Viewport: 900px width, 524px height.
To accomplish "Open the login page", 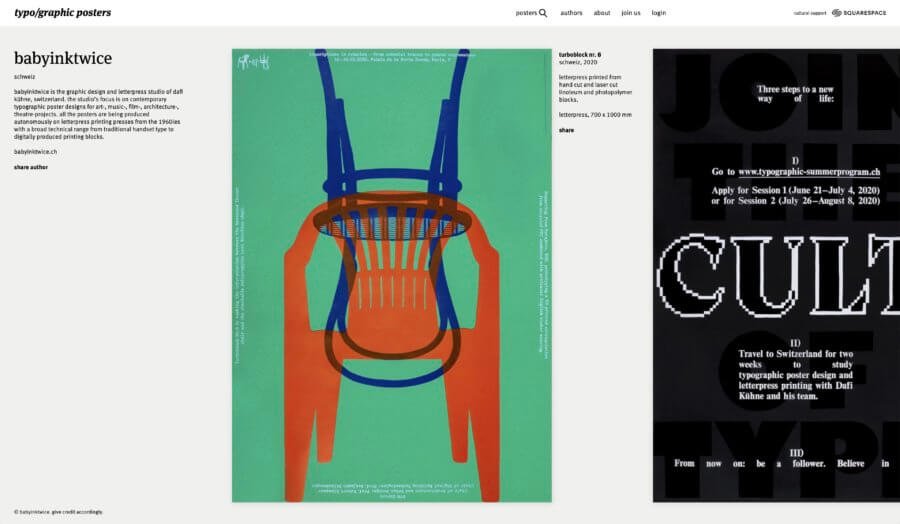I will pos(658,13).
